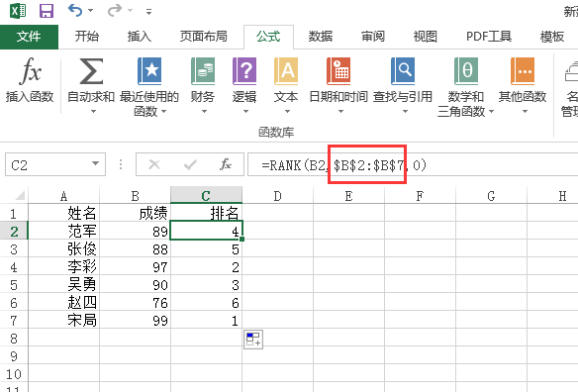578x392 pixels.
Task: Expand the 查找与引用 dropdown arrow
Action: [405, 111]
